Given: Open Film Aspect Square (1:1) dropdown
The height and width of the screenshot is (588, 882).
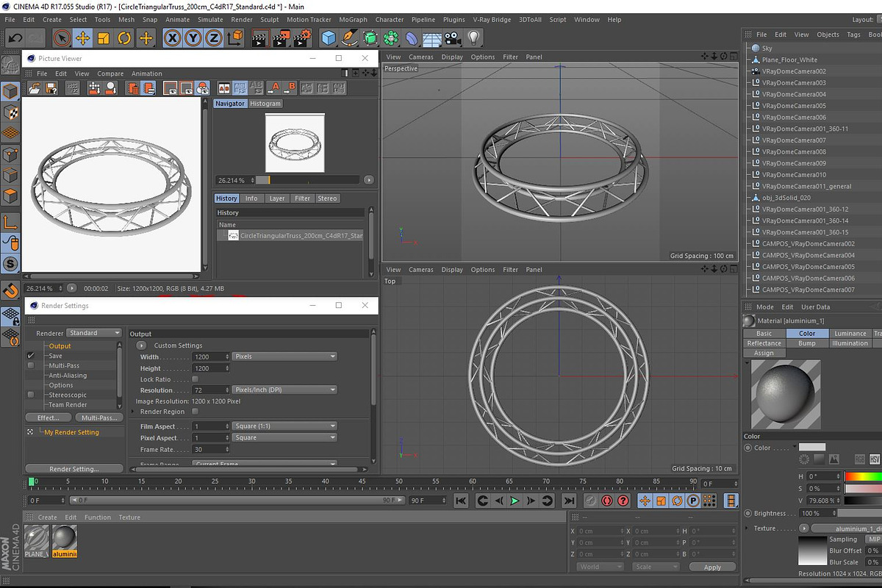Looking at the screenshot, I should coord(285,426).
